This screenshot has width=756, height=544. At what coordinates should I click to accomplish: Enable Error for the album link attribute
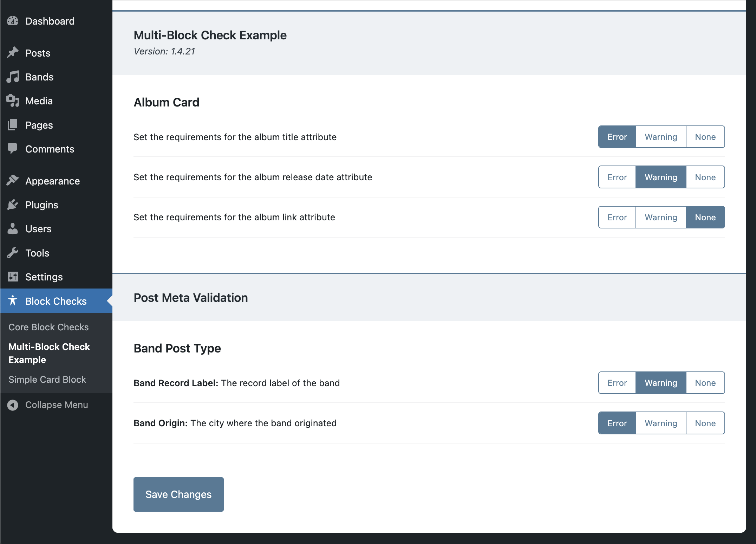point(617,217)
